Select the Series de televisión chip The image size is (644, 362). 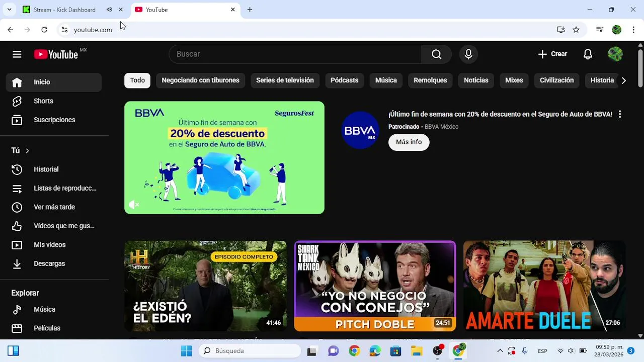pyautogui.click(x=285, y=80)
